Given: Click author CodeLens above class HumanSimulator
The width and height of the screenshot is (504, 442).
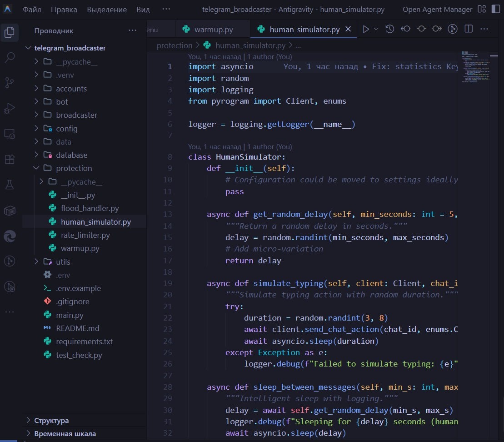Looking at the screenshot, I should pos(240,147).
